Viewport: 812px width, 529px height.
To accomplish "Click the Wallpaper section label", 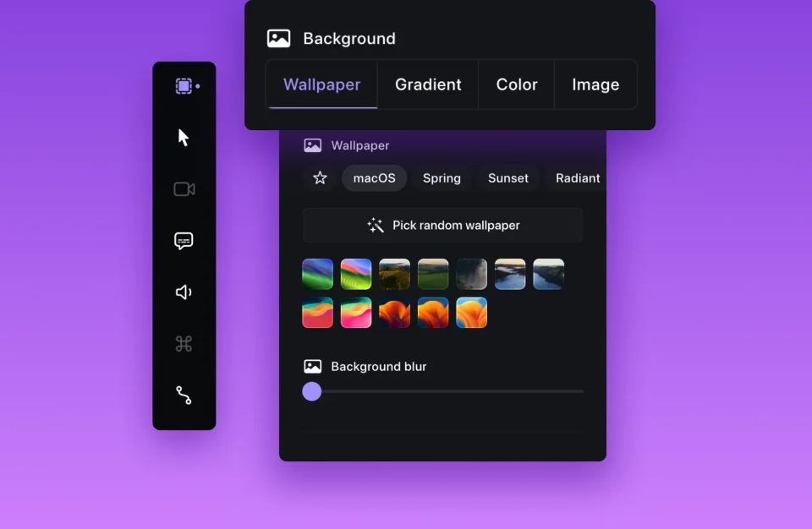I will (360, 145).
